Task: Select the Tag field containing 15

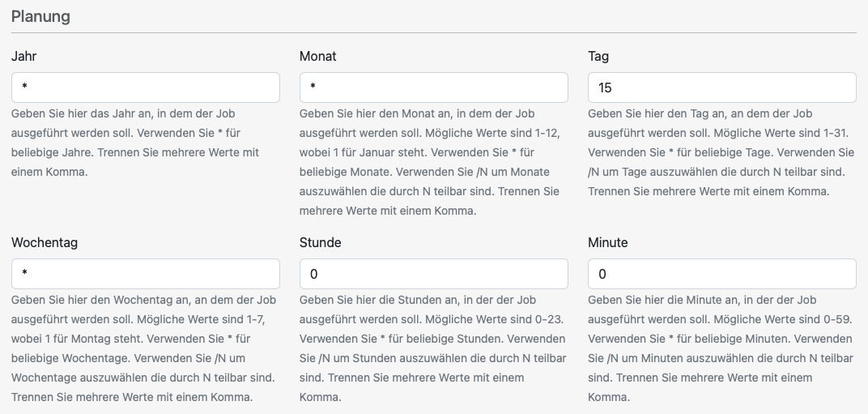Action: pos(722,87)
